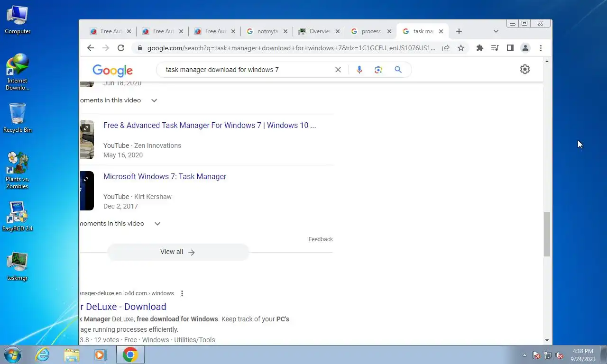This screenshot has height=364, width=607.
Task: Open the tab search dropdown arrow
Action: 496,31
